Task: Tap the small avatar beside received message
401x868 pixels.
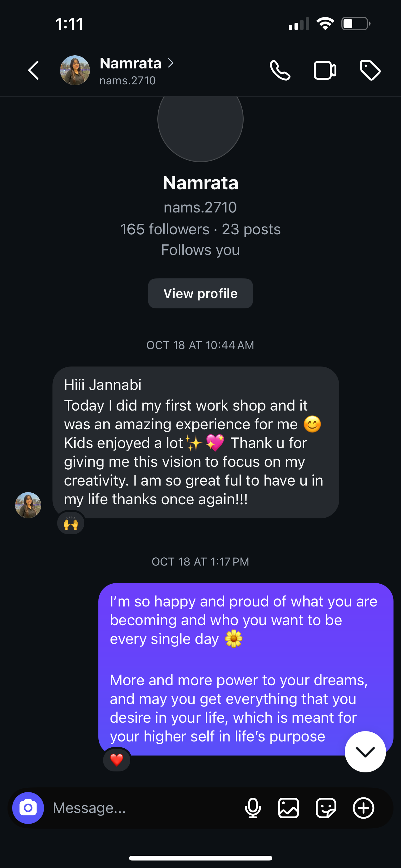Action: (28, 505)
